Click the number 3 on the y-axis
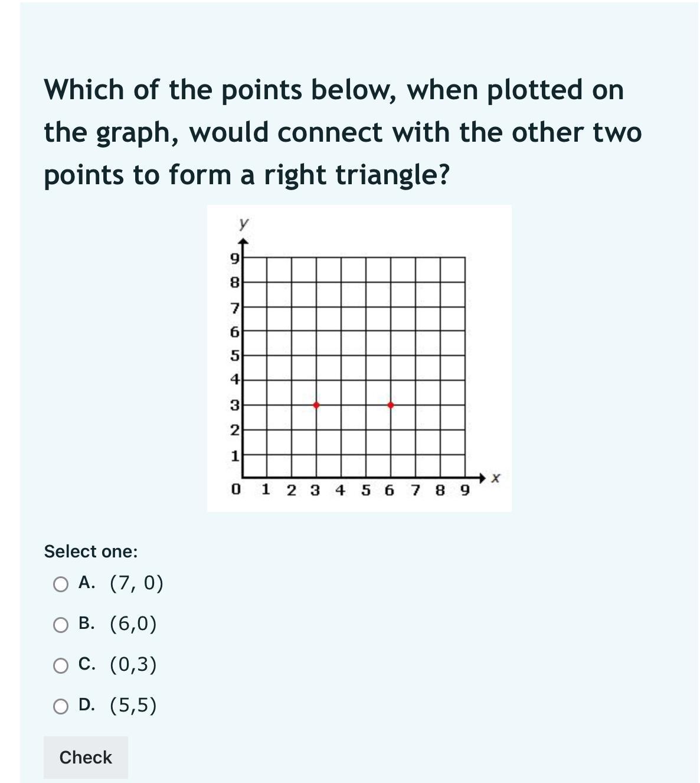 (234, 406)
